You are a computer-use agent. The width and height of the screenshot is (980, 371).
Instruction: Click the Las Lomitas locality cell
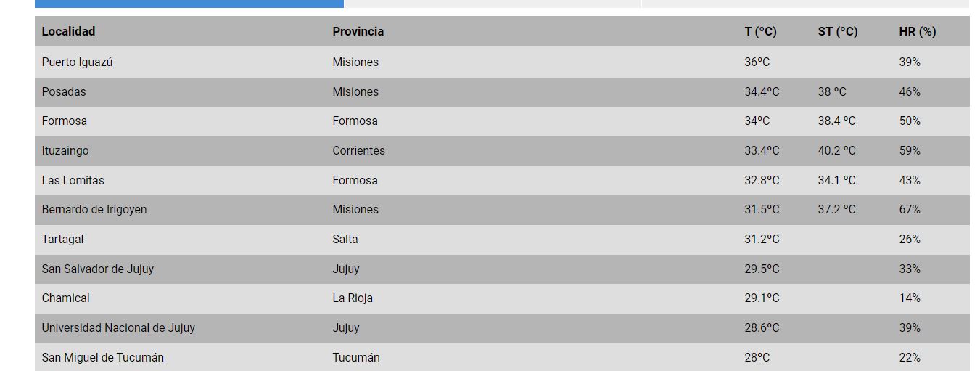click(x=73, y=181)
